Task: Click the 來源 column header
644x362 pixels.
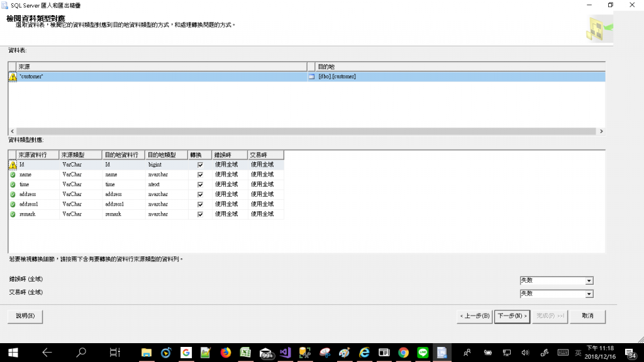Action: [162, 67]
